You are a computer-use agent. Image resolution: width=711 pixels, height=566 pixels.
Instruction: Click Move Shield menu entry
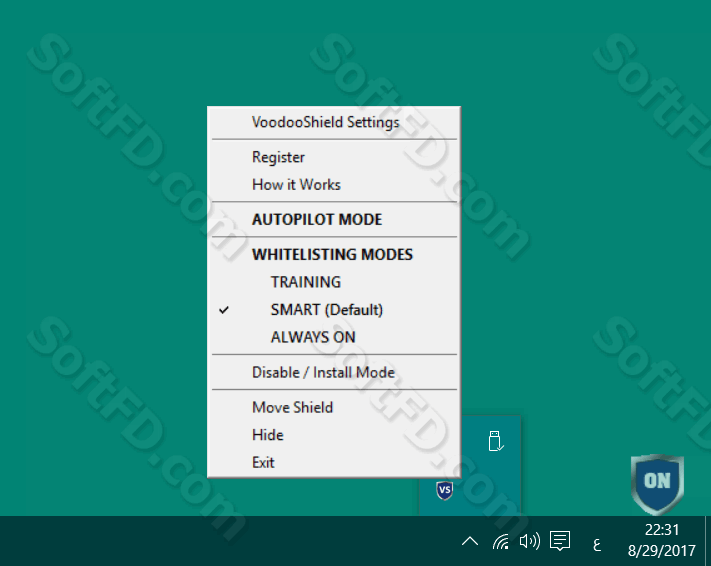point(334,407)
